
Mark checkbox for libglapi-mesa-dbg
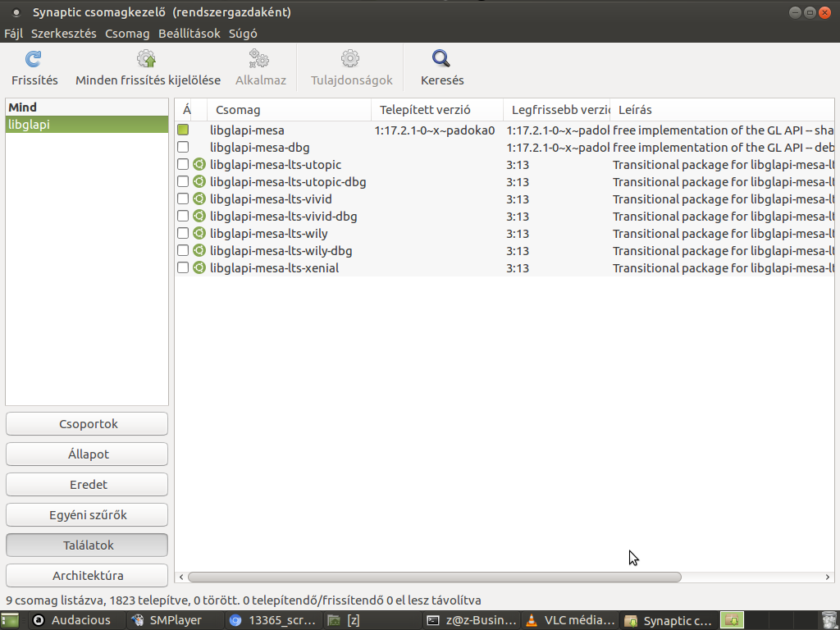183,147
